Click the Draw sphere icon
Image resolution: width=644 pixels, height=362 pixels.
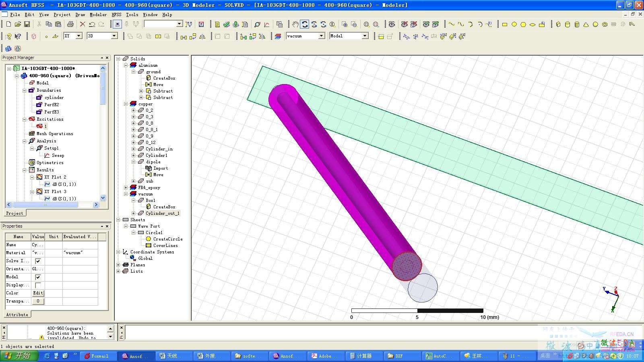pyautogui.click(x=595, y=24)
